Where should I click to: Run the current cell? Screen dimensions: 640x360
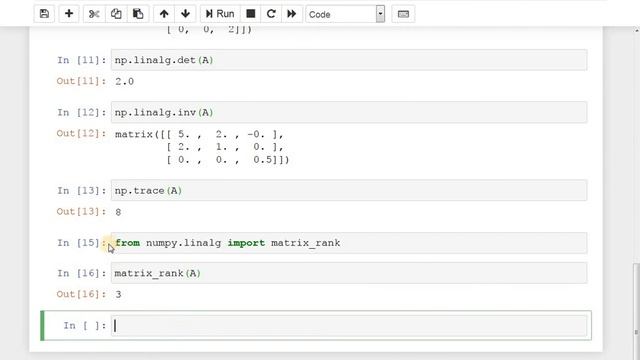[220, 14]
